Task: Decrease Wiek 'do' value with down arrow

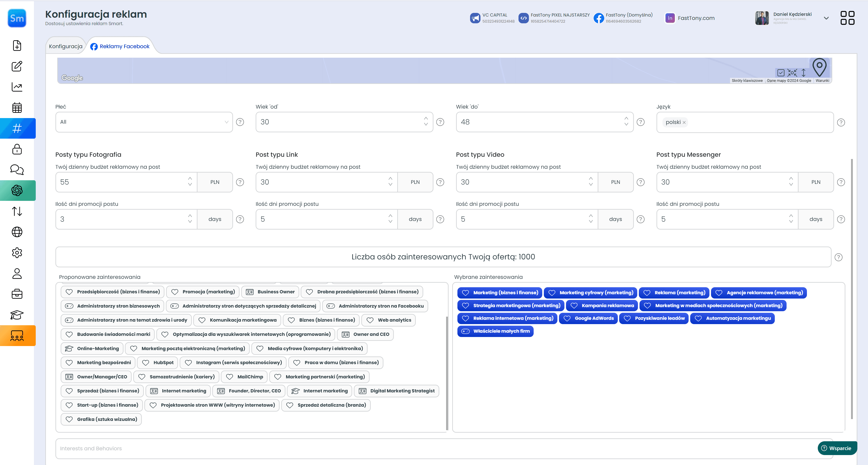Action: [x=626, y=124]
